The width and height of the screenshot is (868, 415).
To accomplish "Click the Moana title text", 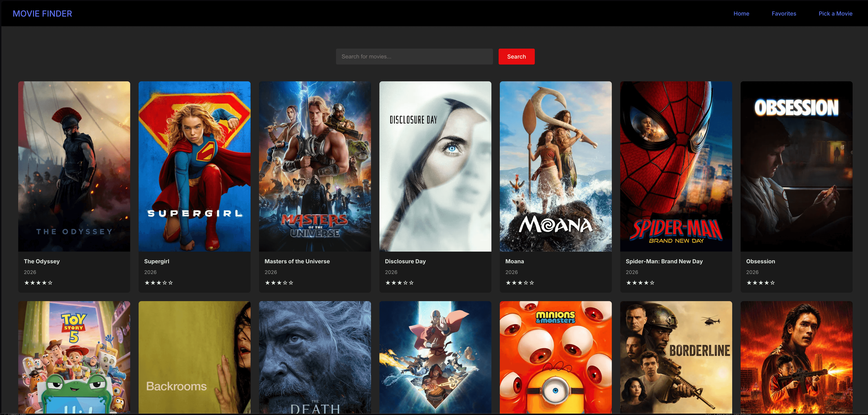I will pos(514,261).
